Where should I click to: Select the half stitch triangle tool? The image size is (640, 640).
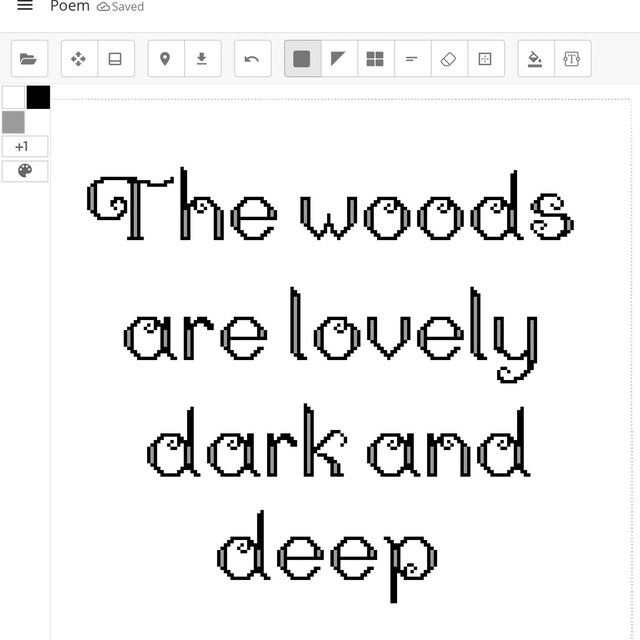point(339,59)
